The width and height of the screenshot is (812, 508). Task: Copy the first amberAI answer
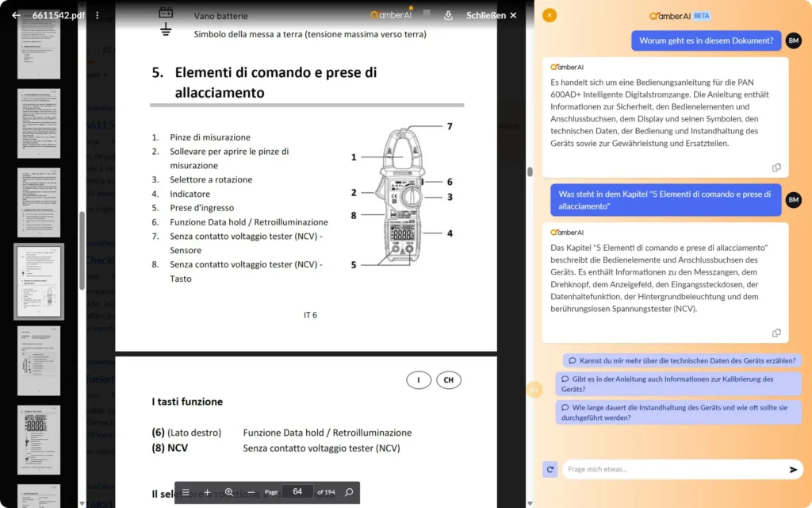pos(776,167)
